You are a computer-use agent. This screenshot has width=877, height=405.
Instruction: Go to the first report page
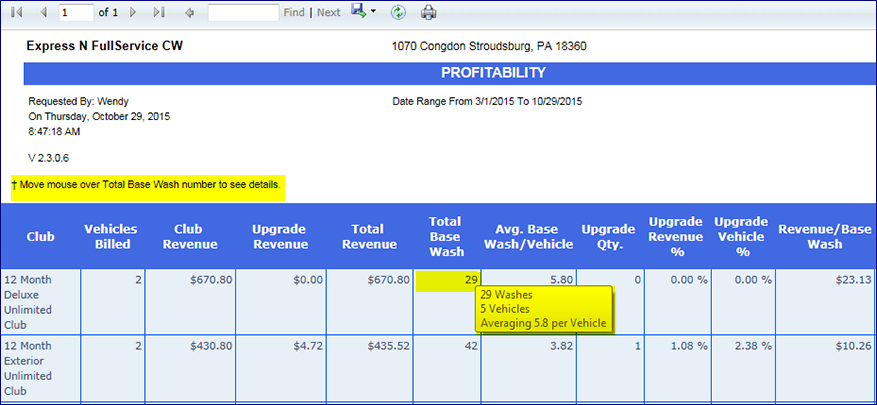(x=17, y=13)
